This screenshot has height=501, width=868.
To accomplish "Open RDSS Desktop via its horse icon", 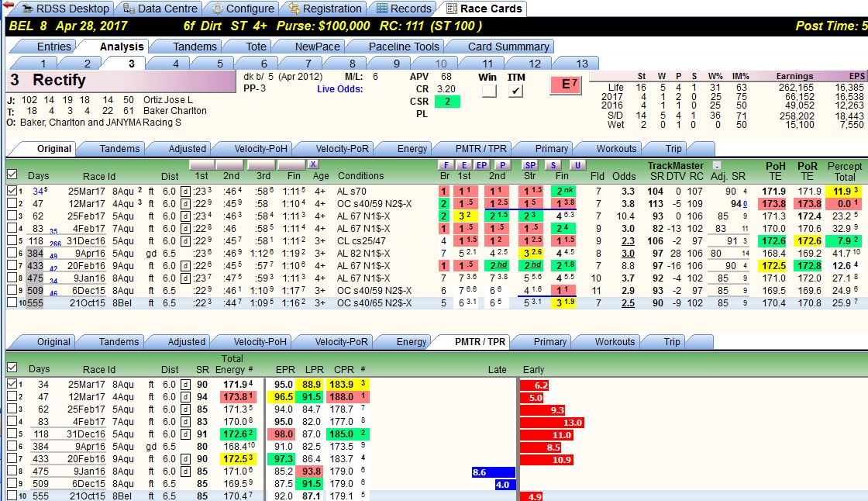I will (26, 9).
